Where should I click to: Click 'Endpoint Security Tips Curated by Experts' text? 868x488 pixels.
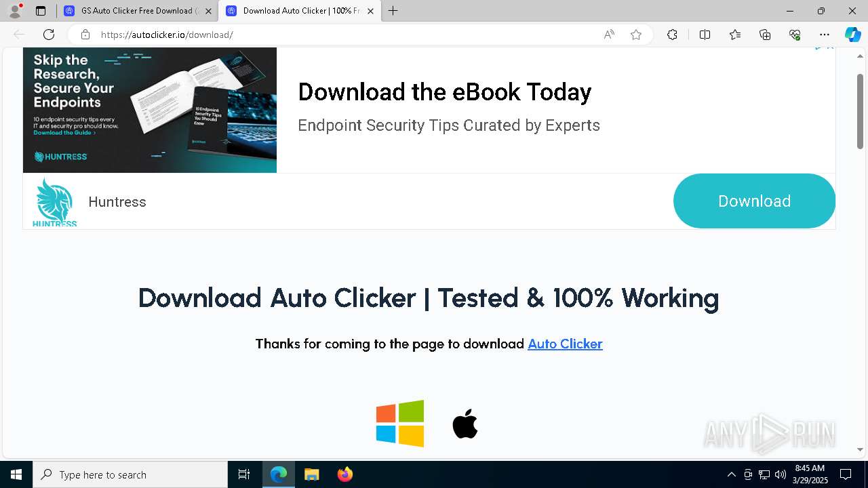coord(449,125)
